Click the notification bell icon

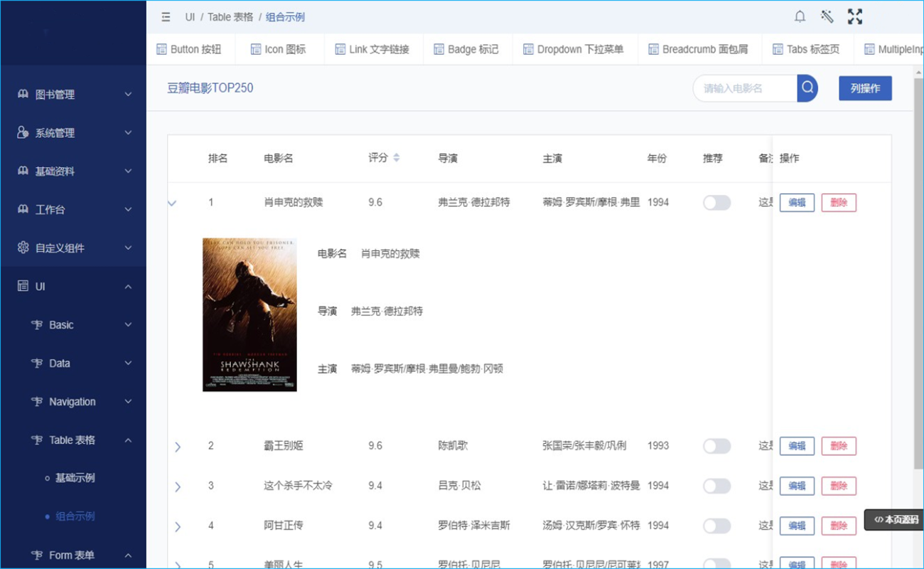pos(800,16)
